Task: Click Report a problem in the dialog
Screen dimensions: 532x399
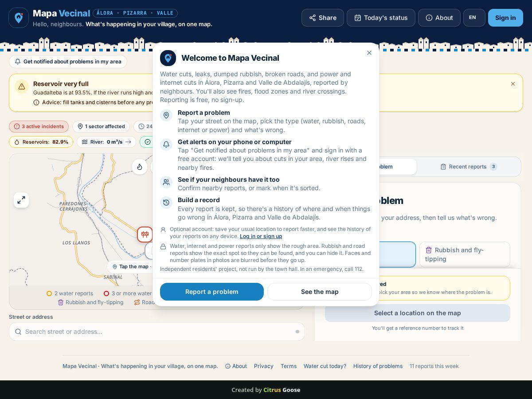Action: coord(212,292)
